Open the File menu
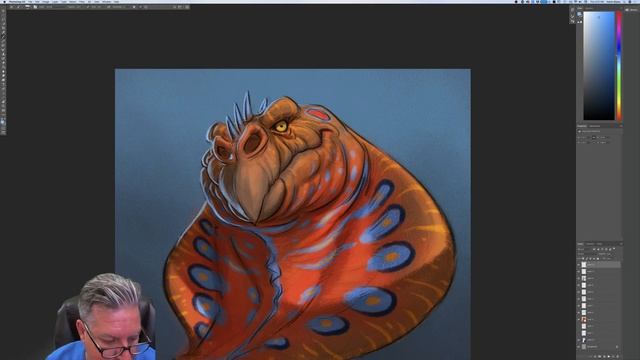 [x=30, y=2]
